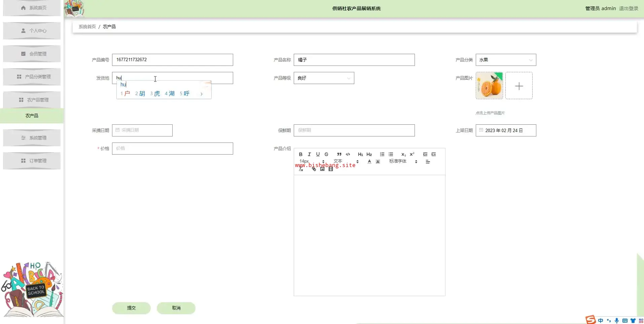The image size is (644, 324).
Task: Submit the form with 提交
Action: (131, 308)
